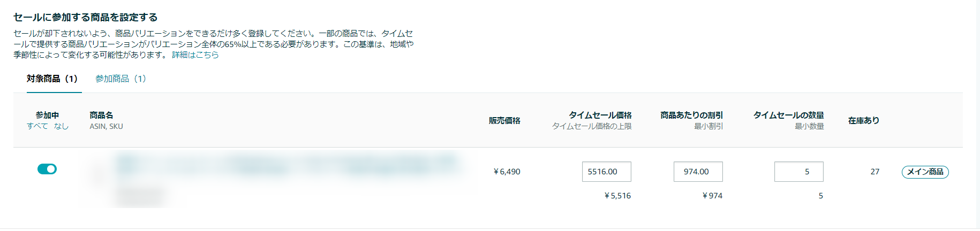Focus the タイムセール価格 field showing 5516.00
The height and width of the screenshot is (231, 980).
(607, 172)
